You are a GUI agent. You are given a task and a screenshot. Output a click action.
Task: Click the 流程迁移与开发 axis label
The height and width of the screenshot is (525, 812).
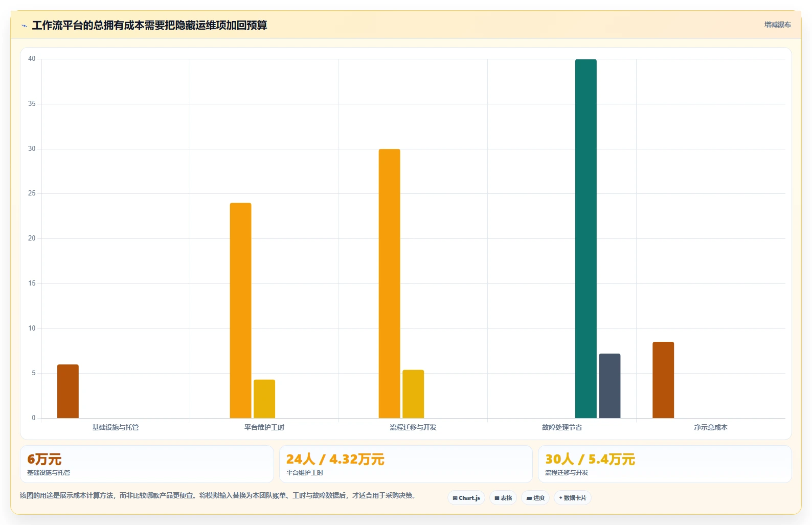pyautogui.click(x=413, y=427)
